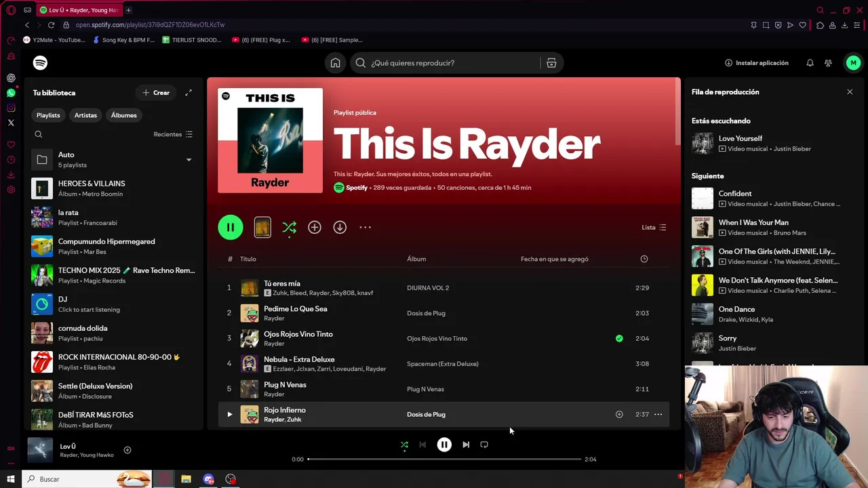This screenshot has width=868, height=488.
Task: Open more options for Rojo Infierno
Action: [x=658, y=414]
